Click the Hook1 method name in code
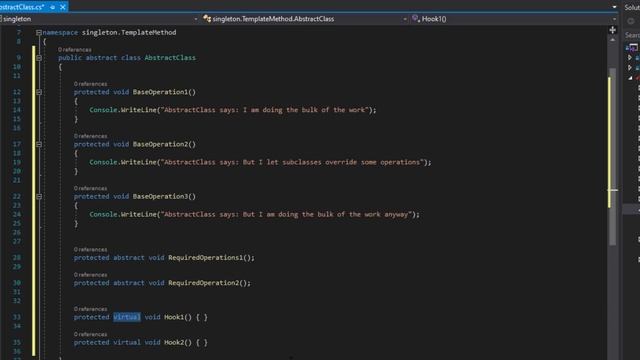Image resolution: width=640 pixels, height=360 pixels. click(x=174, y=317)
